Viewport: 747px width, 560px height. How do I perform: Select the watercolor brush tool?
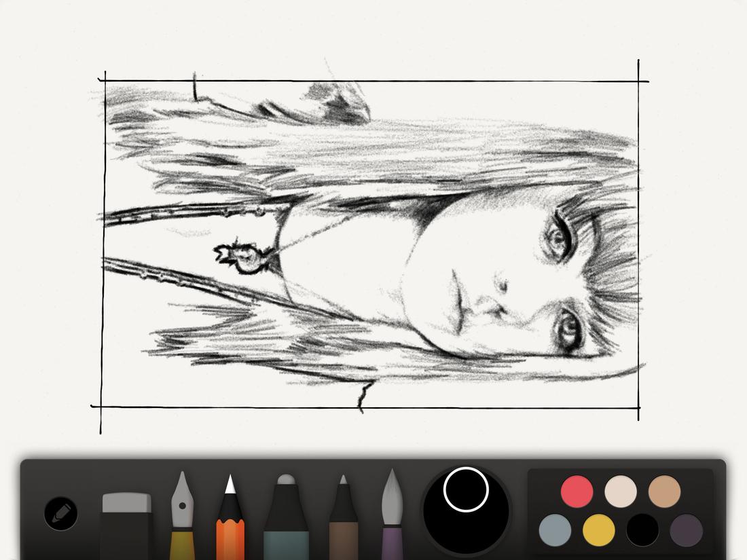(x=392, y=512)
